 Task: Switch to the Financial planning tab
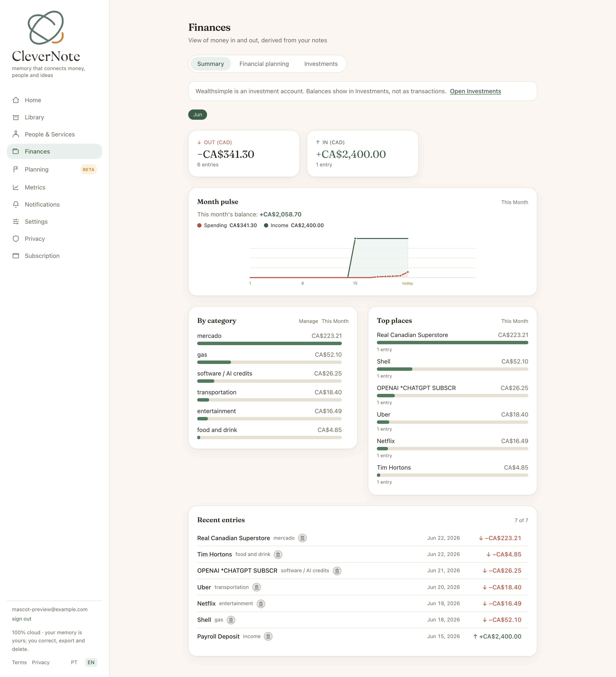click(264, 64)
